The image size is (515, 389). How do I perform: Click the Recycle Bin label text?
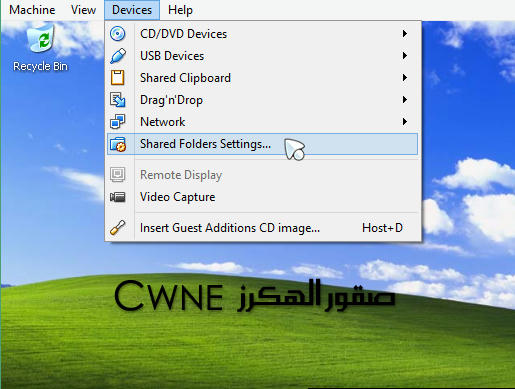pyautogui.click(x=40, y=66)
